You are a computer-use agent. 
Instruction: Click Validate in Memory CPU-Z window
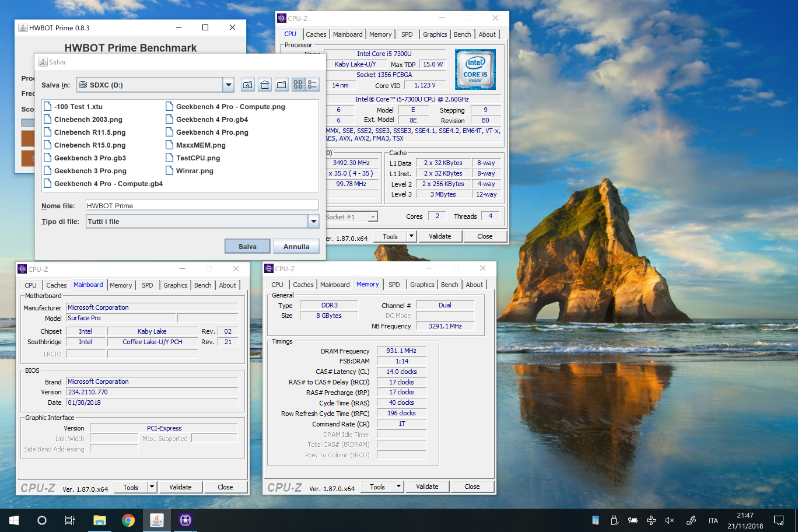point(427,487)
